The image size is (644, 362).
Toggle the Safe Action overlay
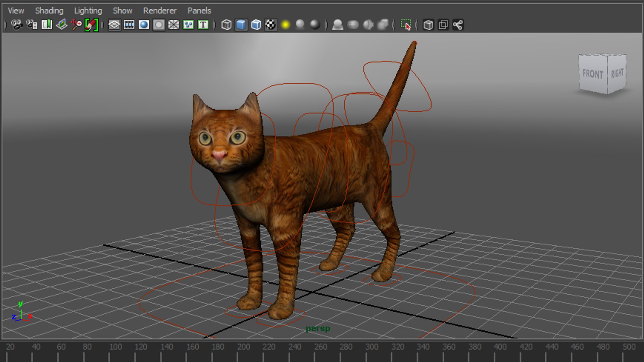pyautogui.click(x=188, y=25)
